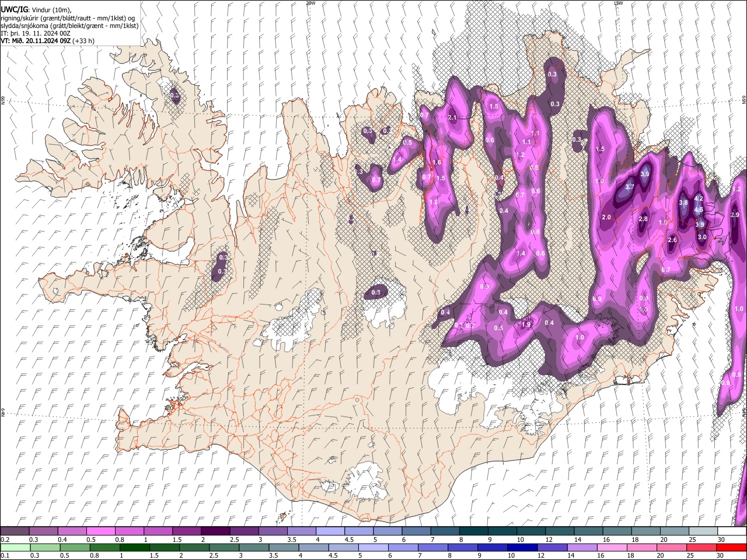This screenshot has height=560, width=747.
Task: Click the palest green 0.1–0.3 rainfall legend swatch
Action: tap(15, 547)
